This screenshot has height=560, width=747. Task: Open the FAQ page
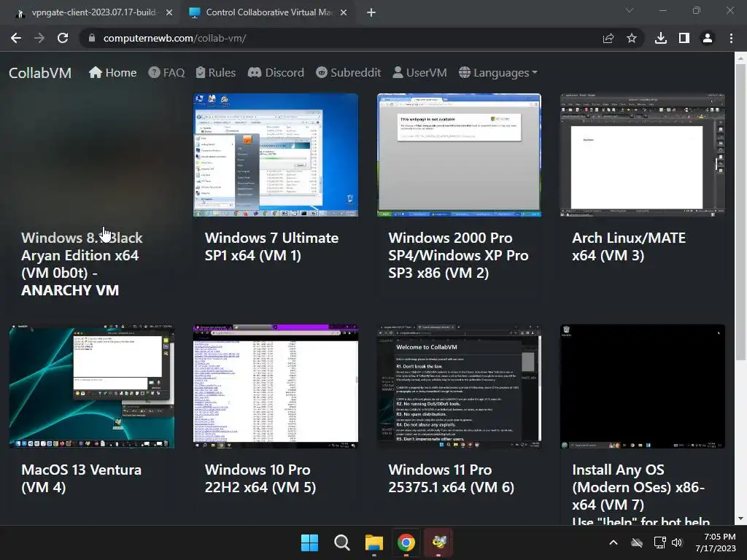coord(166,72)
